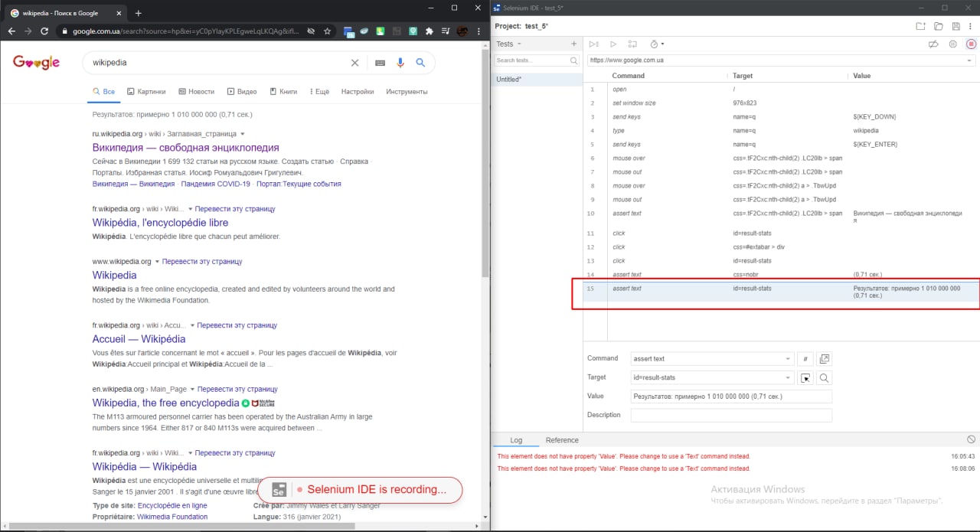Select row 4 type command
The height and width of the screenshot is (532, 980).
(781, 131)
